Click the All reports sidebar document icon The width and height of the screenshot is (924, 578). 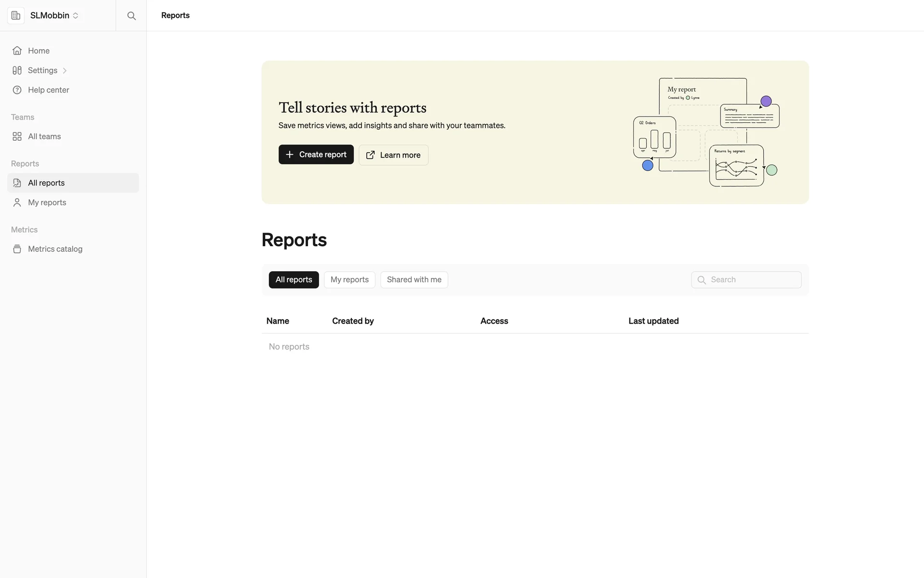point(17,183)
